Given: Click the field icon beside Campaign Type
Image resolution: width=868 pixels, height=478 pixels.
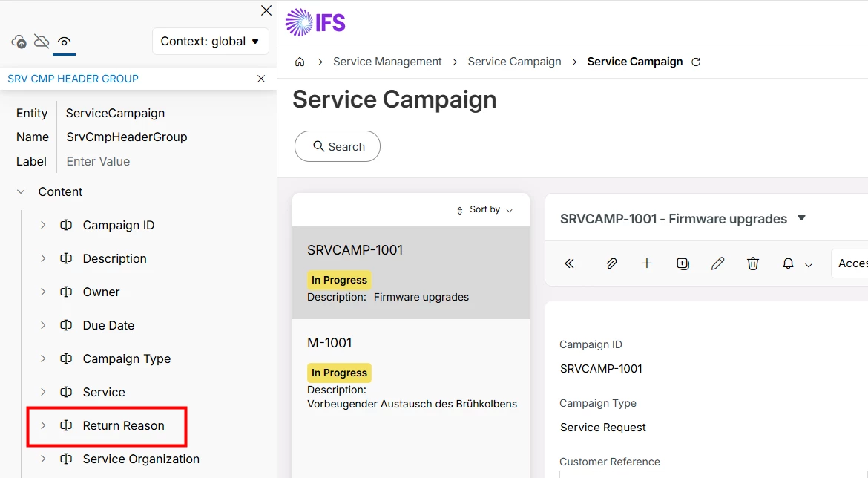Looking at the screenshot, I should 66,358.
